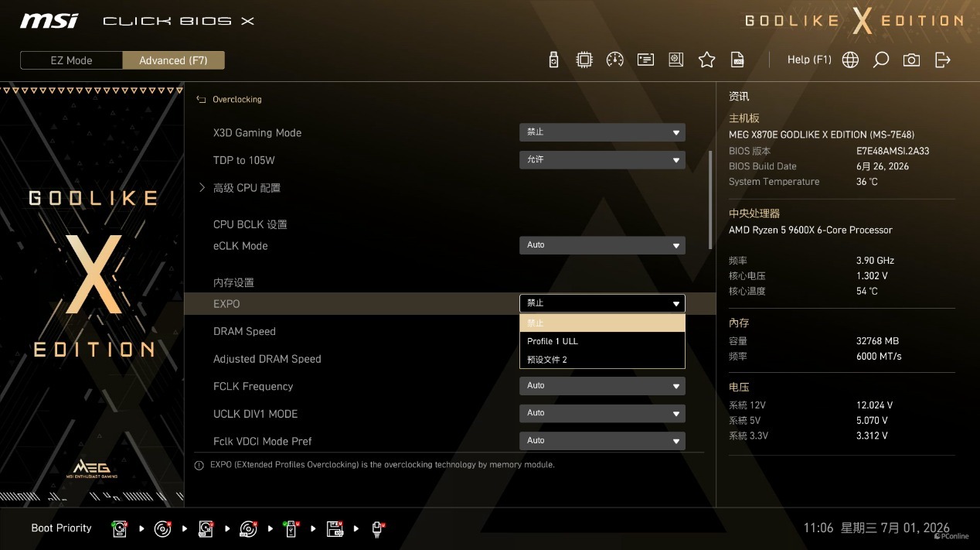Click the X3D Gaming Mode label
980x550 pixels.
pos(257,132)
